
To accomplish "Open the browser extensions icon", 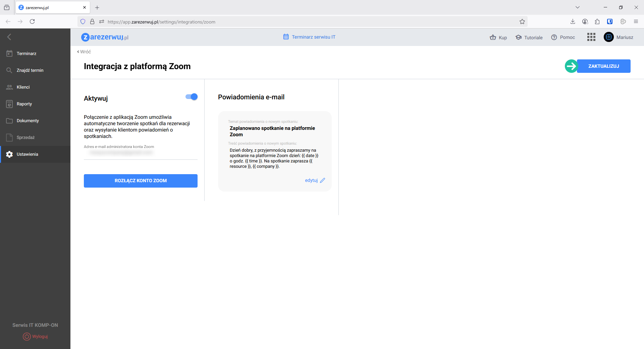I will point(597,21).
